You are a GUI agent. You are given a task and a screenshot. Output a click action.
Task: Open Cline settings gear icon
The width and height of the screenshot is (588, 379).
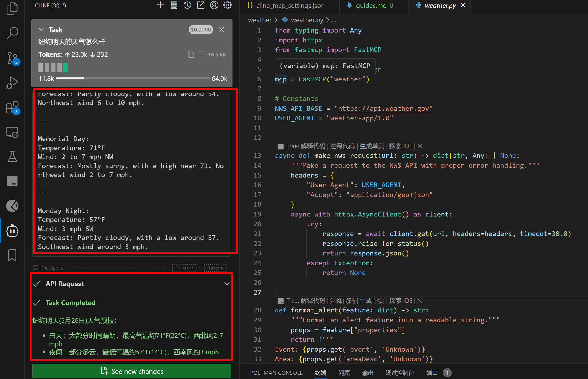pyautogui.click(x=227, y=5)
